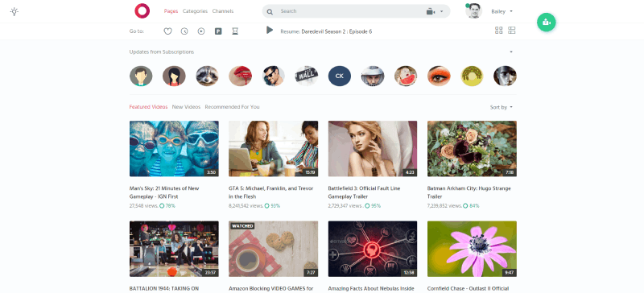Open the female cartoon avatar subscription
The width and height of the screenshot is (644, 293).
coord(174,76)
